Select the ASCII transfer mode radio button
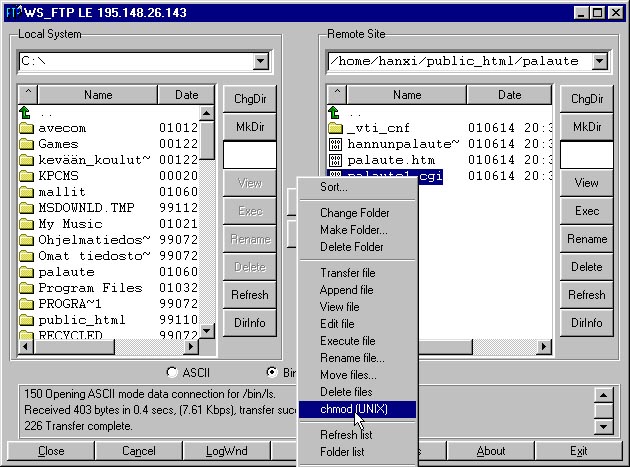 (171, 372)
